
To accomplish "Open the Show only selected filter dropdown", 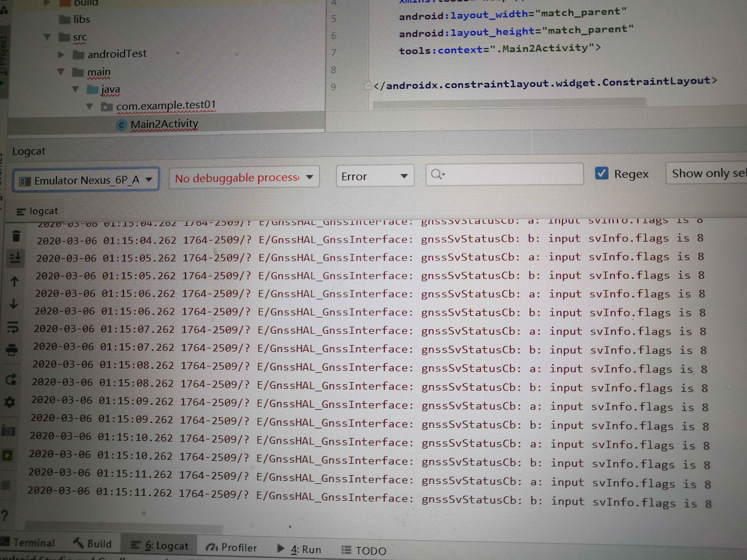I will pos(706,173).
